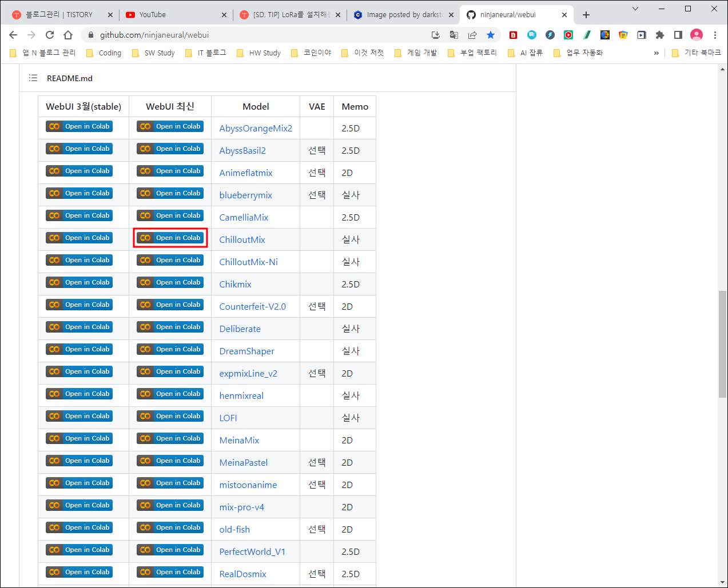Close the YouTube tab

224,15
